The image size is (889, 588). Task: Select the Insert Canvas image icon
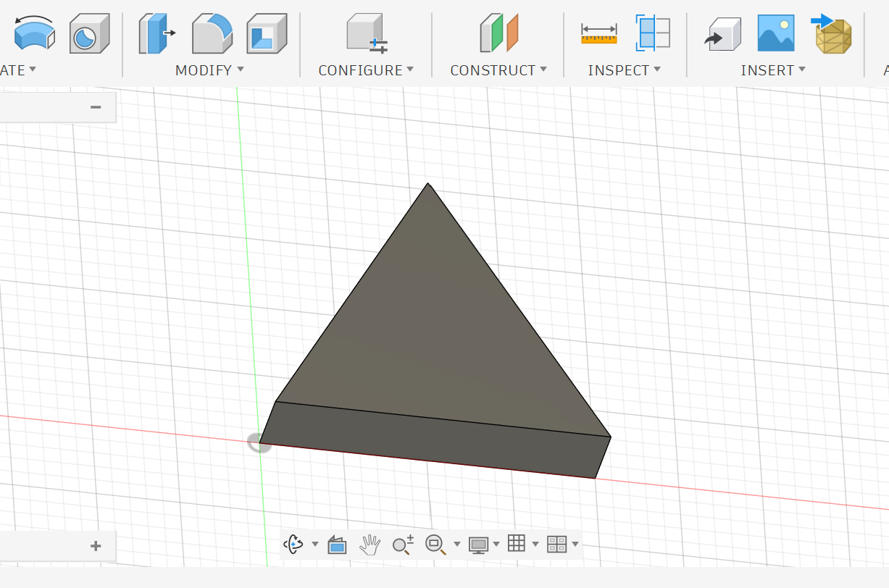pyautogui.click(x=776, y=33)
